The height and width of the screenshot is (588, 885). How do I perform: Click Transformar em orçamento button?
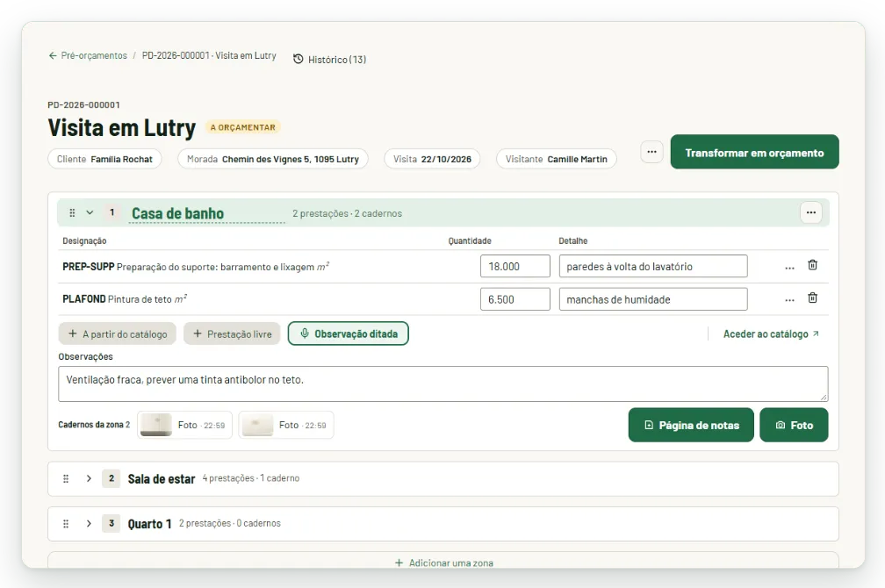(754, 152)
